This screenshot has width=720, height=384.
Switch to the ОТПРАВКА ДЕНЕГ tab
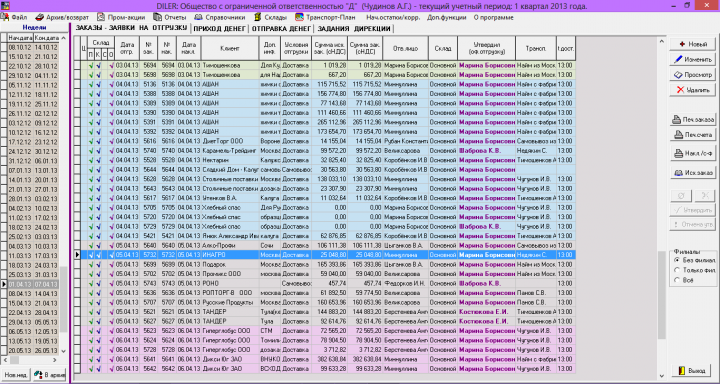(281, 28)
